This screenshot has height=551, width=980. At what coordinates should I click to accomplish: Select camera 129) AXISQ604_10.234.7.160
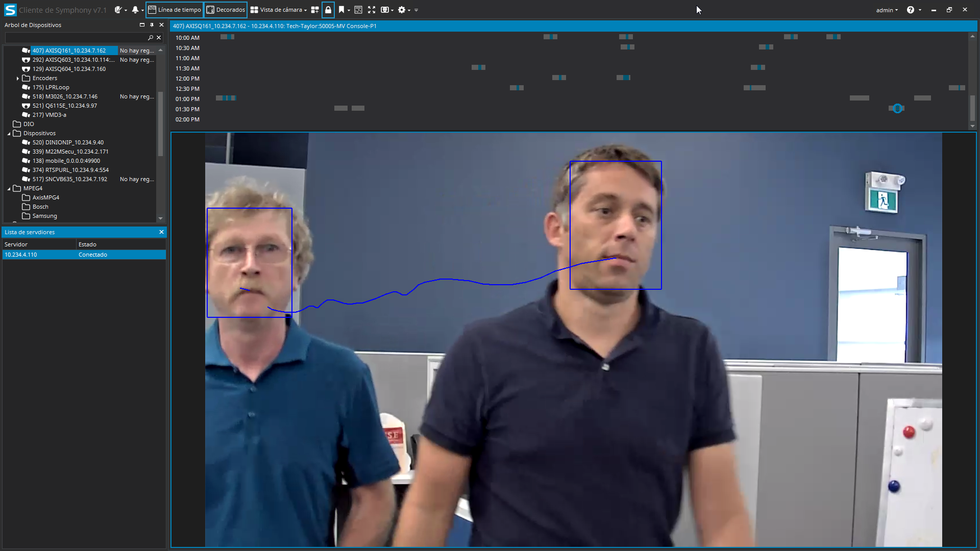tap(69, 69)
